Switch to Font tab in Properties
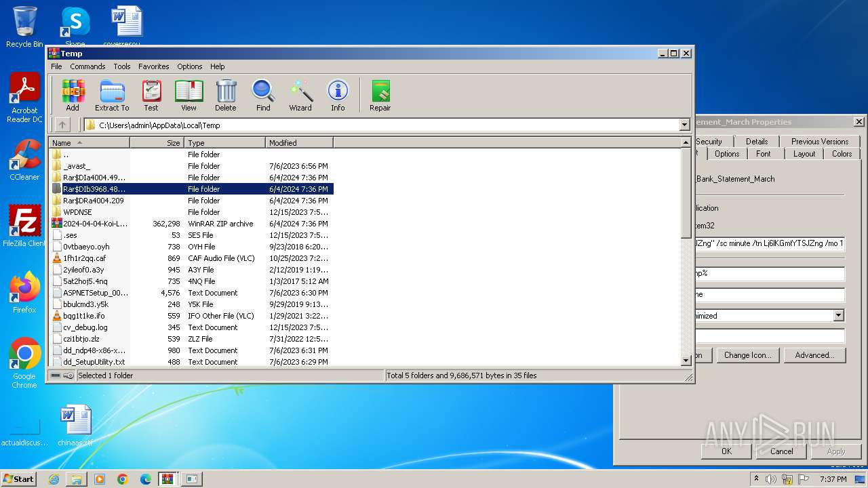This screenshot has height=488, width=868. [764, 154]
